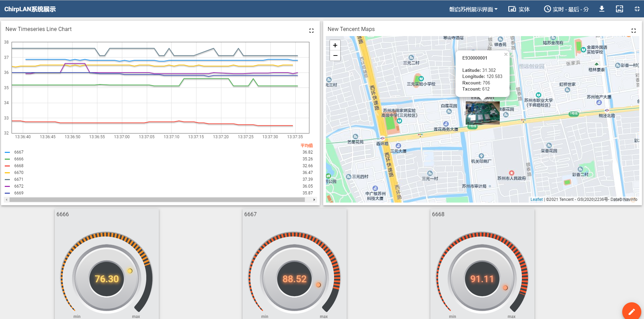Open the 磐启苏州展示界面 dashboard dropdown

pos(473,9)
